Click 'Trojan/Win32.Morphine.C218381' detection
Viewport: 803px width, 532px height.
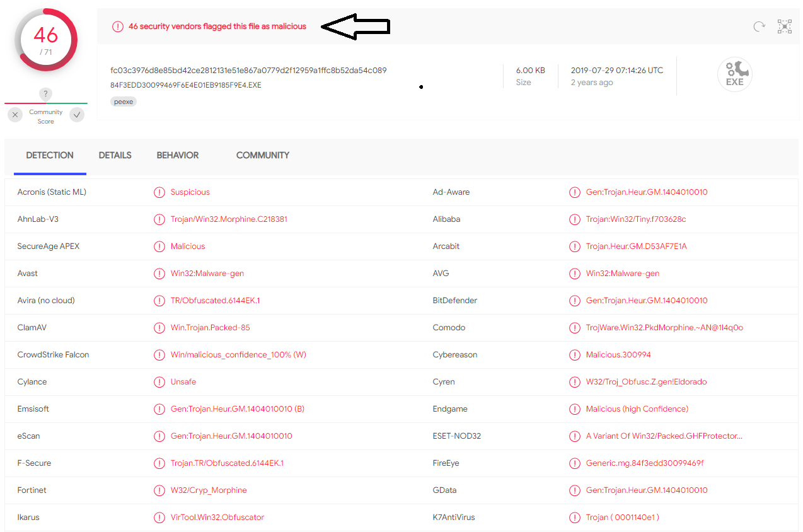coord(229,219)
